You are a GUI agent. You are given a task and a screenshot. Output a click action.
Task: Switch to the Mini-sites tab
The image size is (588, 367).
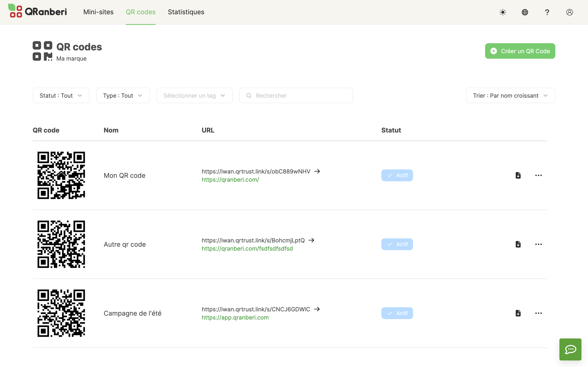coord(98,12)
